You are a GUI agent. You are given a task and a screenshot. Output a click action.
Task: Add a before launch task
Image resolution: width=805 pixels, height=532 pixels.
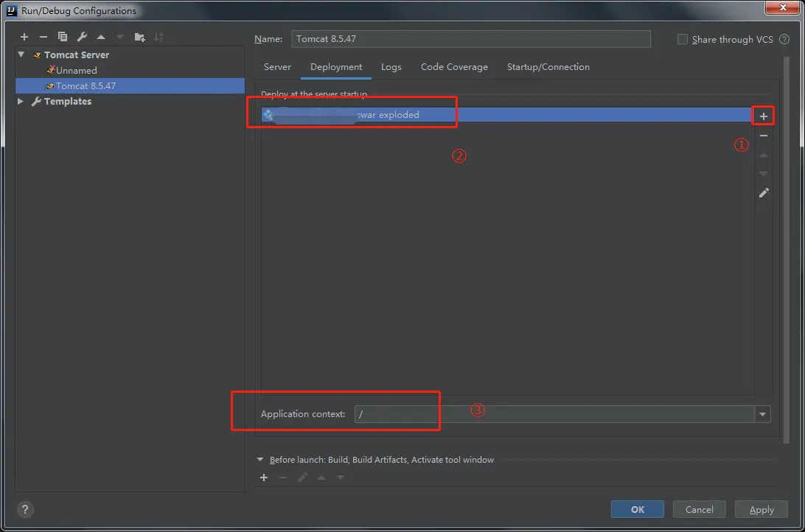264,477
